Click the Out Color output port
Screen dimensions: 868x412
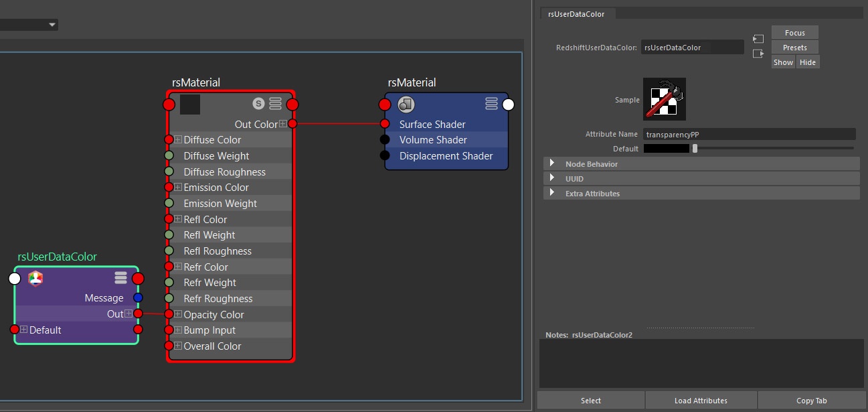click(x=292, y=124)
